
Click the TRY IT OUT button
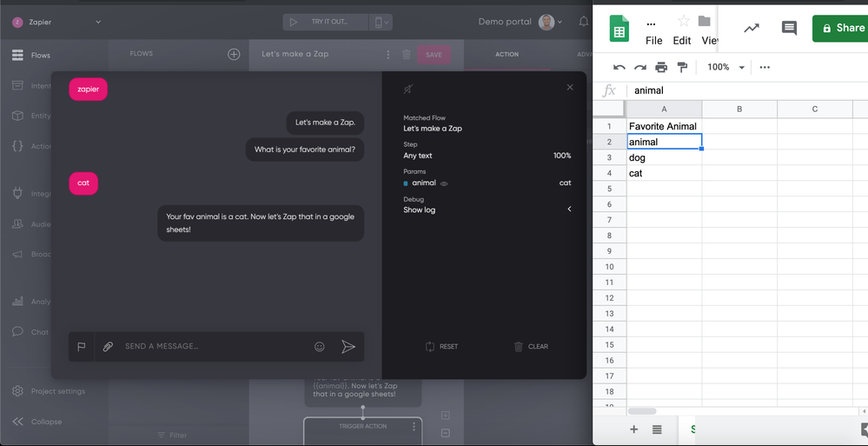point(326,22)
